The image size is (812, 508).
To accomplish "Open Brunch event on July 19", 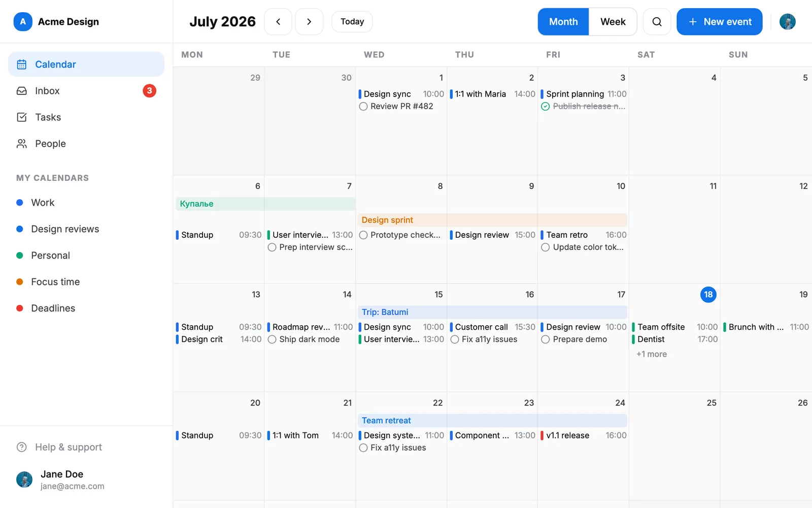I will coord(766,327).
